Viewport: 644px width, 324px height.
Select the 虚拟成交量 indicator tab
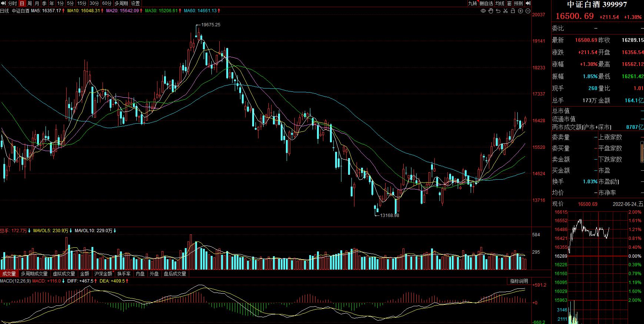[x=64, y=274]
